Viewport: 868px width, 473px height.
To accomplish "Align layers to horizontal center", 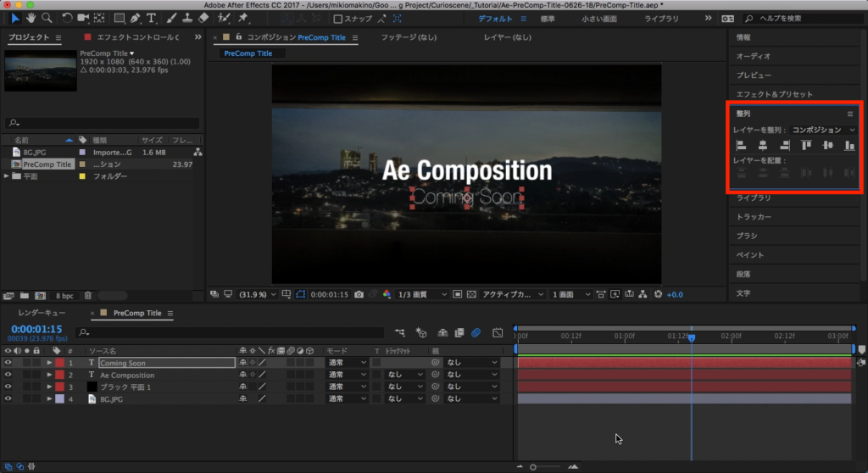I will coord(763,146).
